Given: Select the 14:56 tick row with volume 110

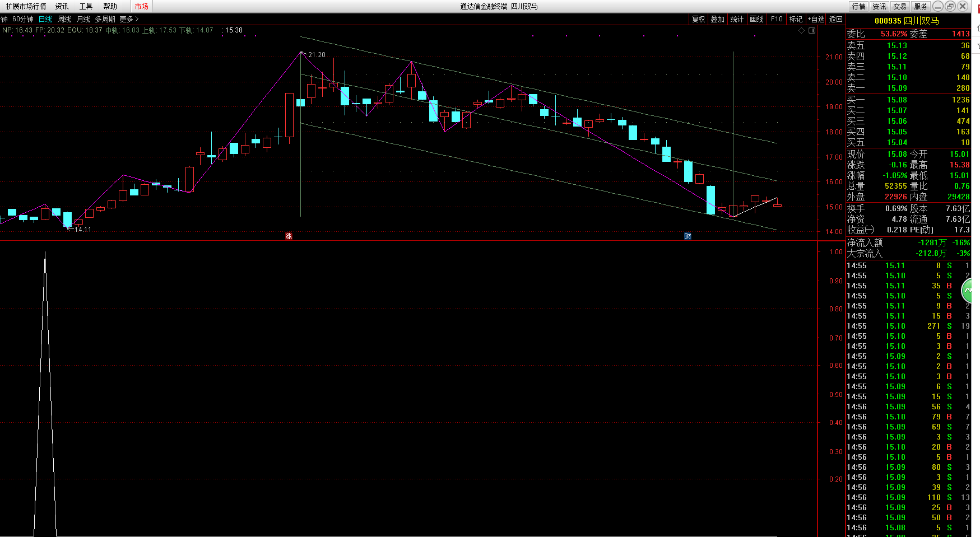Looking at the screenshot, I should [908, 497].
